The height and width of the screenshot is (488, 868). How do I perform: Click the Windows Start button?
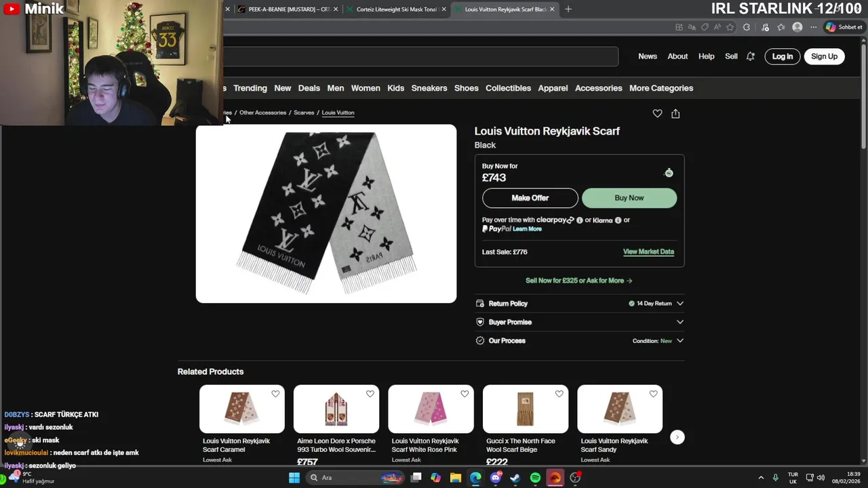coord(294,478)
